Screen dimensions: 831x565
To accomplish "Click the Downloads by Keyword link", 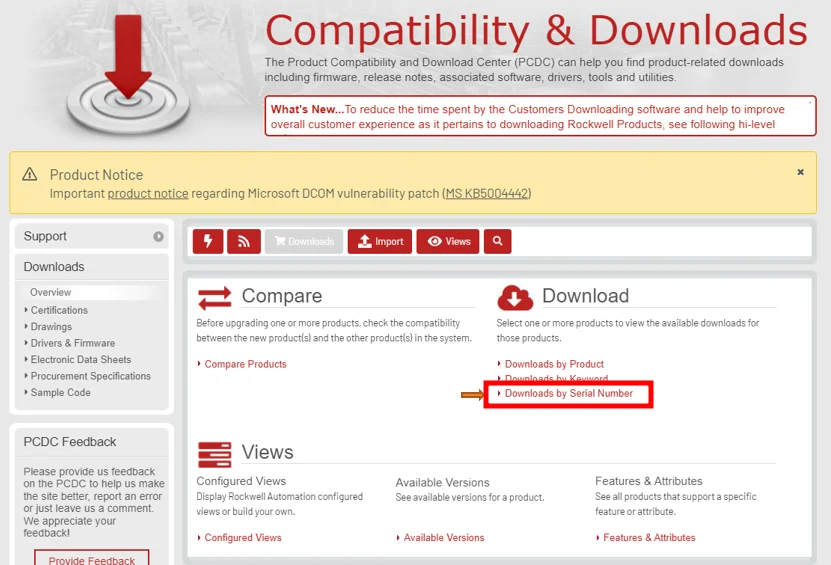I will pyautogui.click(x=556, y=378).
